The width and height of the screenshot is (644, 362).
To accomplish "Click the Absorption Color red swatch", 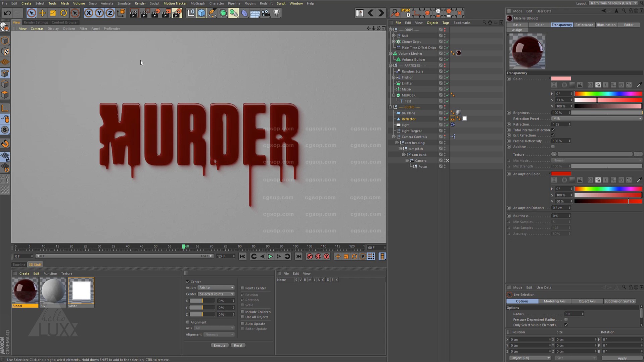I will pos(561,174).
